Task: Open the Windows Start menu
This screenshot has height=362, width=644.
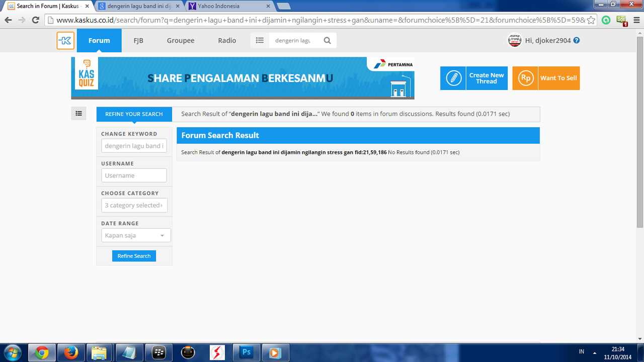Action: 12,352
